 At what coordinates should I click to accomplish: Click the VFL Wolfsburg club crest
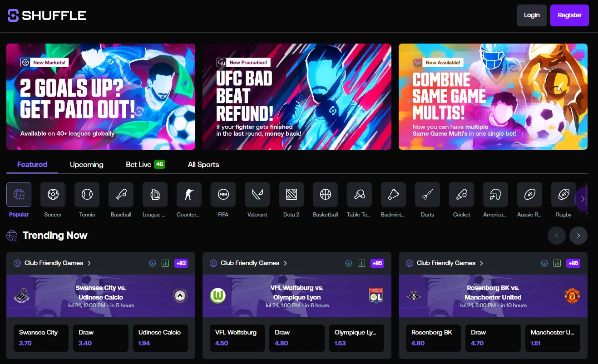click(x=218, y=296)
